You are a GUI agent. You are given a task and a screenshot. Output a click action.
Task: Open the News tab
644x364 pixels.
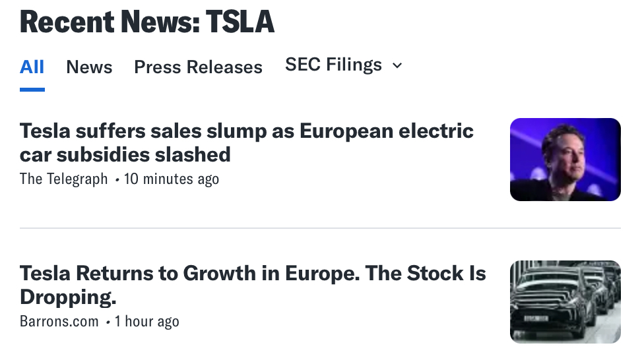point(89,67)
